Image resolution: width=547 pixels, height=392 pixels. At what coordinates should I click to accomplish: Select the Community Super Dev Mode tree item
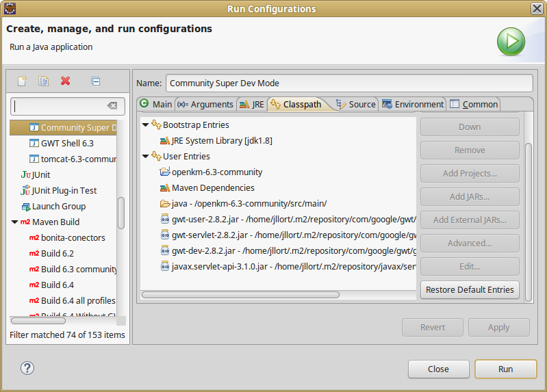[64, 128]
